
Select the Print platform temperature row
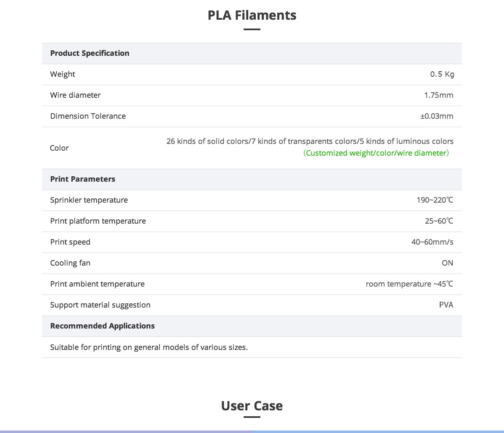click(x=252, y=221)
